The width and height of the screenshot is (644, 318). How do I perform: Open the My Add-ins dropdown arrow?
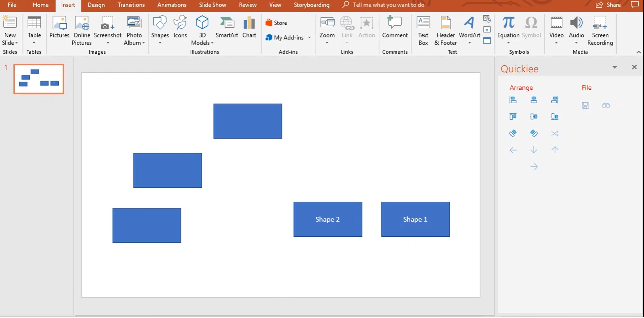[309, 37]
